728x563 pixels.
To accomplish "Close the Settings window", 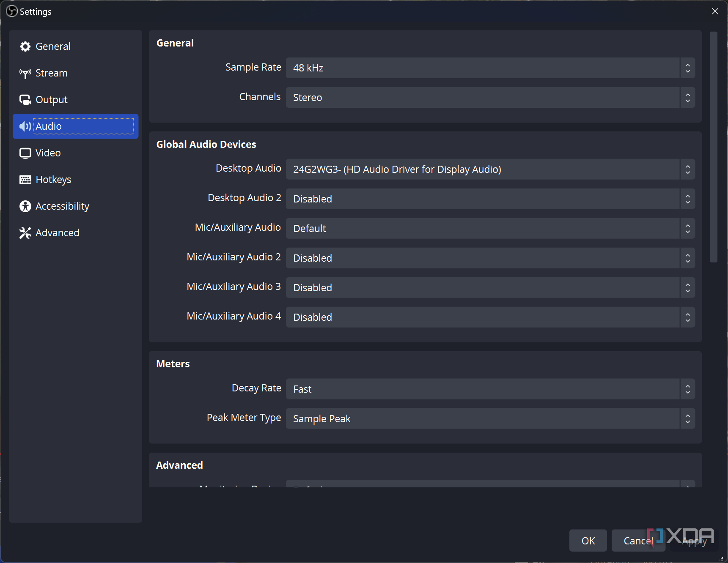I will [715, 11].
